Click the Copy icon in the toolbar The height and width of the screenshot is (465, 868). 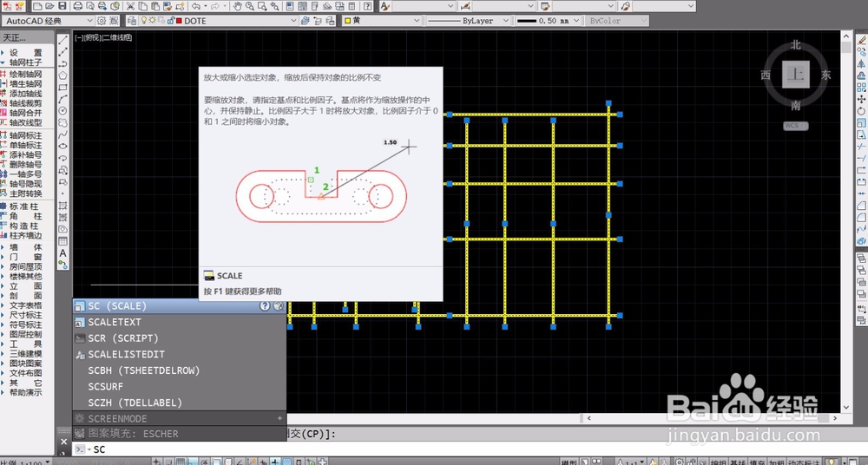coord(143,7)
